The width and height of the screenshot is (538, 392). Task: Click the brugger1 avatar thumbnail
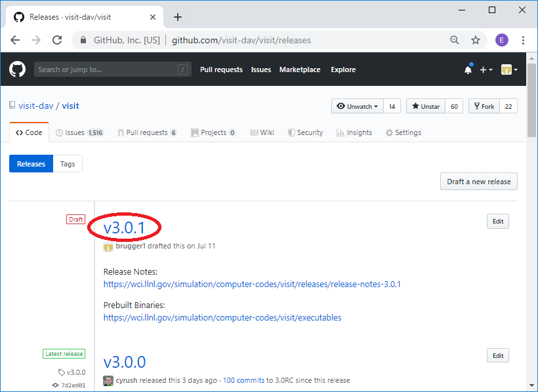[x=108, y=247]
